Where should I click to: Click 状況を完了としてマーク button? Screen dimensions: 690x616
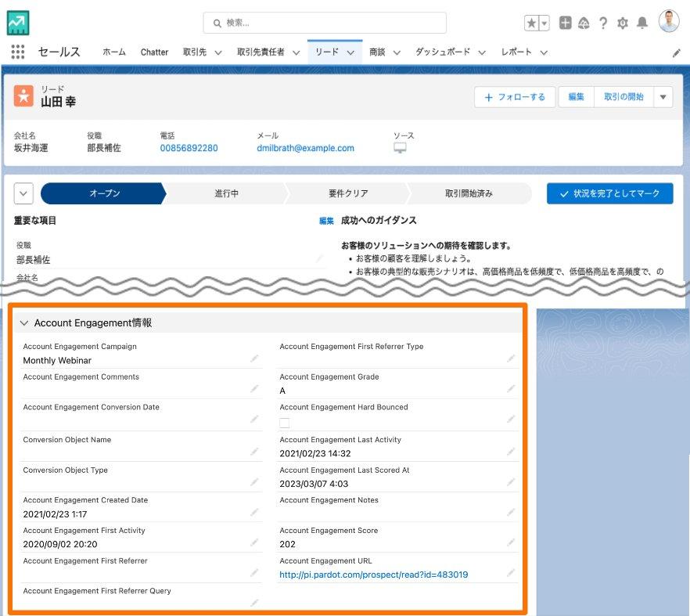pos(610,193)
